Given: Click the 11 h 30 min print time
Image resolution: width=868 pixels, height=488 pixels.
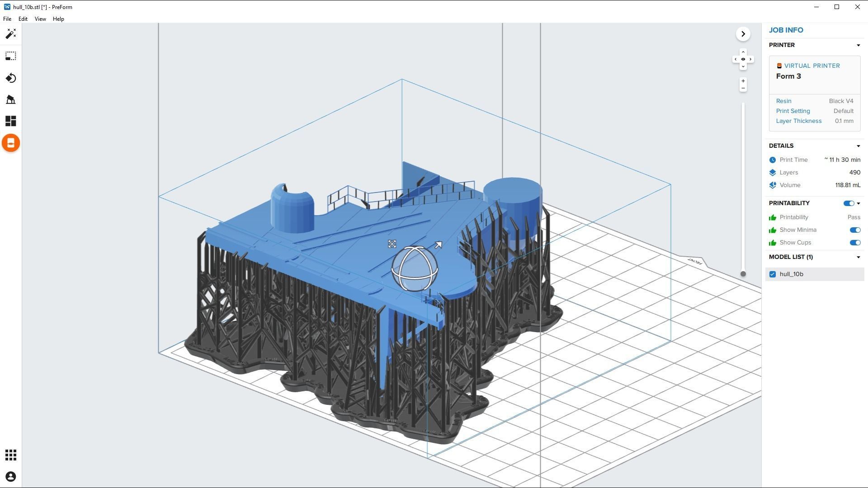Looking at the screenshot, I should 842,160.
